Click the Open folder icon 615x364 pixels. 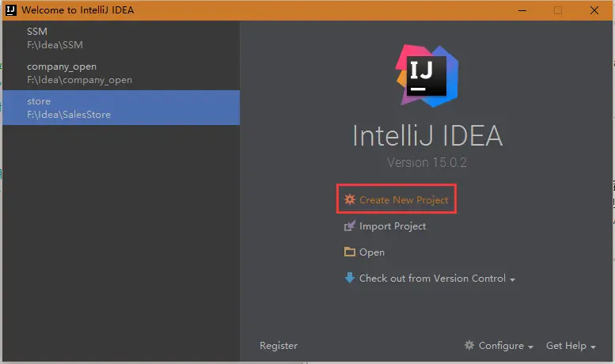pos(350,252)
